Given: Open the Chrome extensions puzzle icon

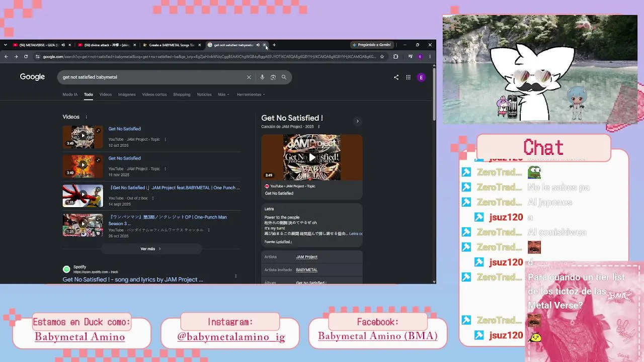Looking at the screenshot, I should coord(396,57).
